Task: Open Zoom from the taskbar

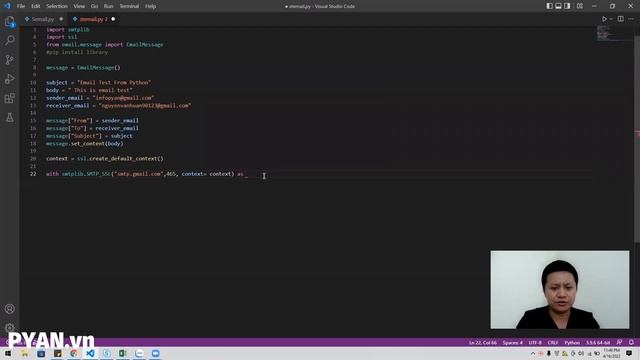Action: tap(156, 353)
